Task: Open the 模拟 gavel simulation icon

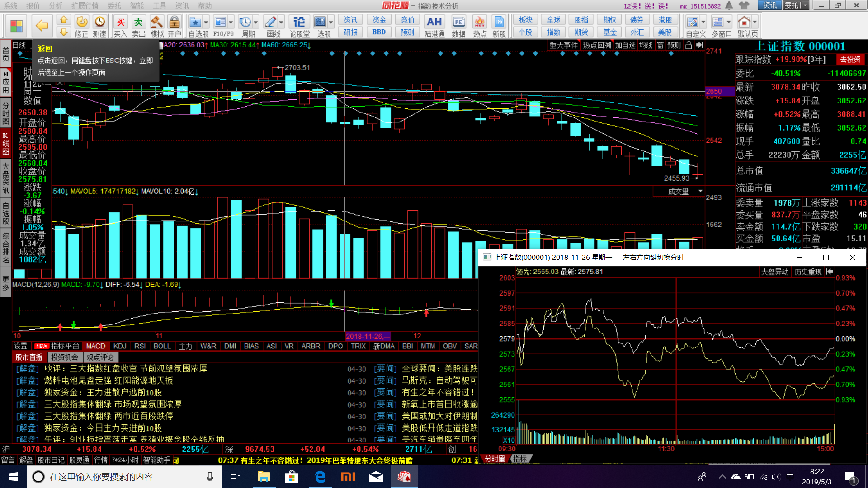Action: [x=157, y=22]
